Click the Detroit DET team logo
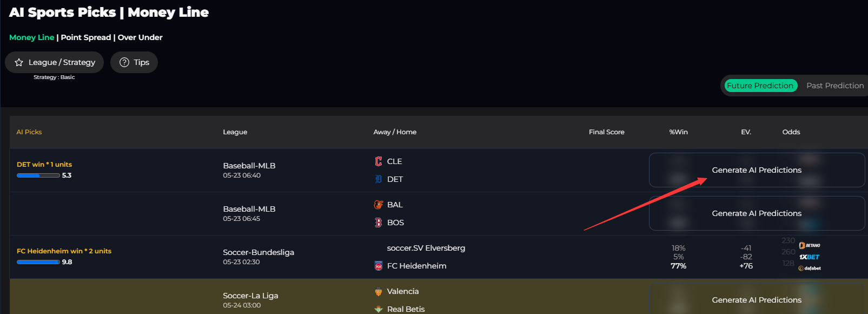 [379, 179]
